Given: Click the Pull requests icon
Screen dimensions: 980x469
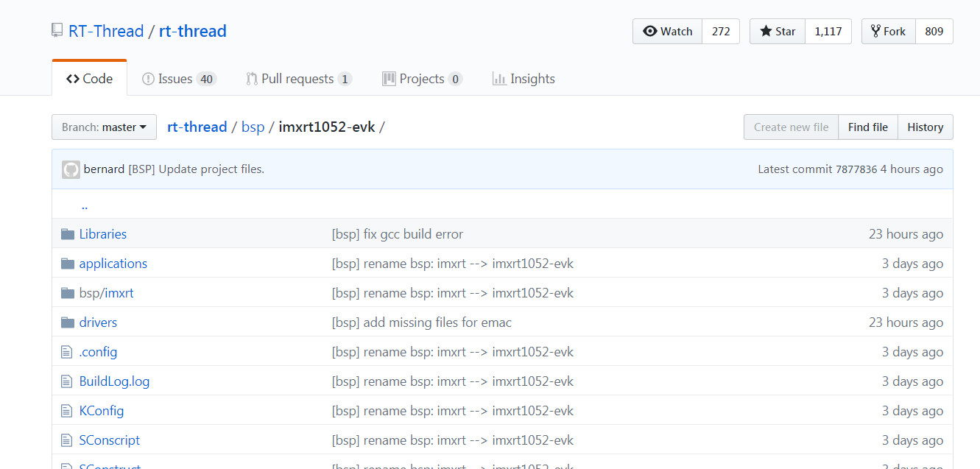Looking at the screenshot, I should tap(252, 79).
